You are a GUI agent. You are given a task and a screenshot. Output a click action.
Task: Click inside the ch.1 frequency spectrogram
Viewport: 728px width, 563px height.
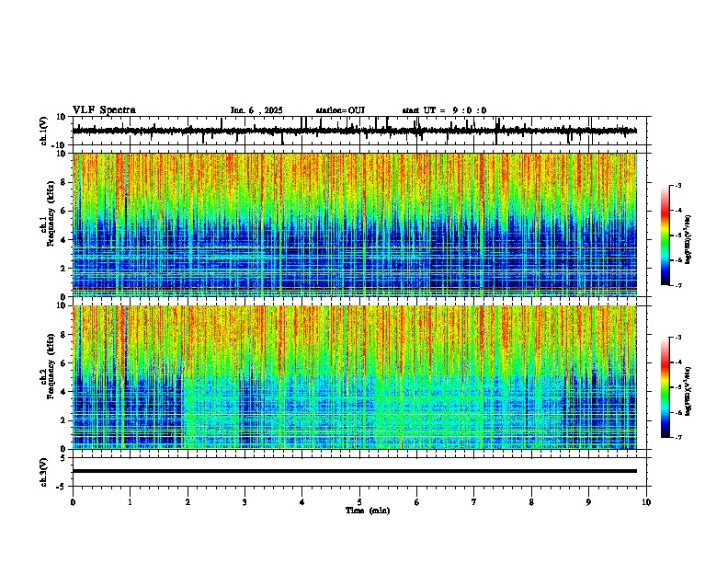(355, 224)
